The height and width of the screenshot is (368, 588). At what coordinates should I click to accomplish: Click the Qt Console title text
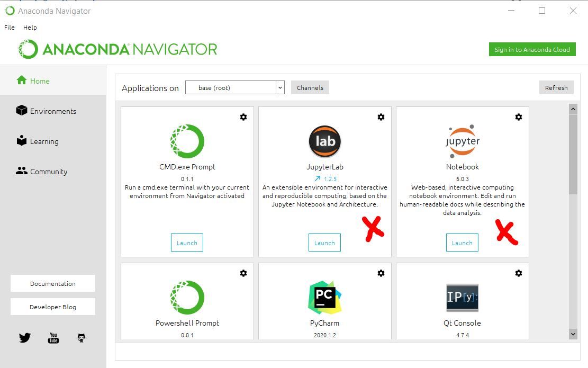(x=463, y=323)
